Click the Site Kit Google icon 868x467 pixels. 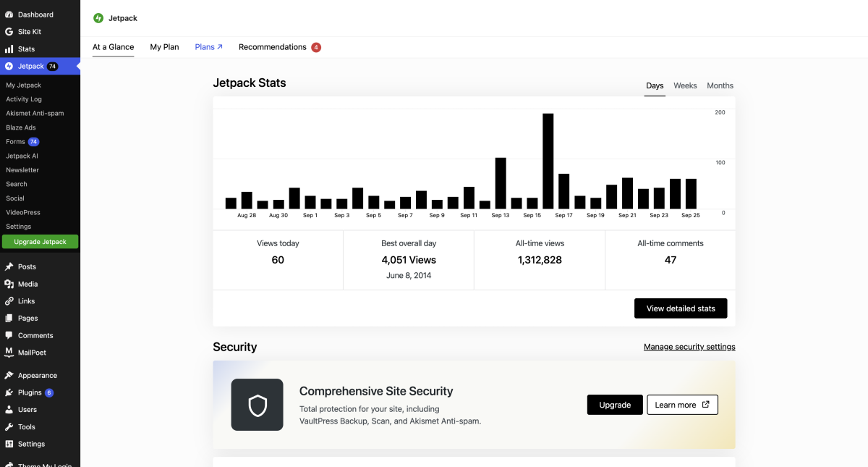click(9, 32)
